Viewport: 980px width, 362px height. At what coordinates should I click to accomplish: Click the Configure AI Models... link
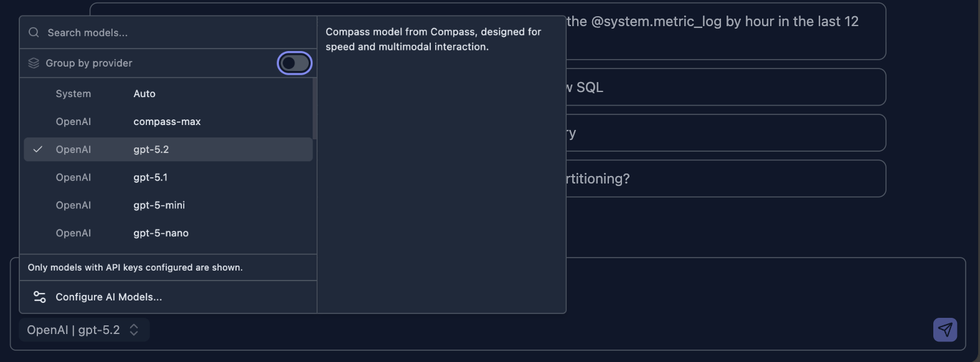click(x=109, y=297)
